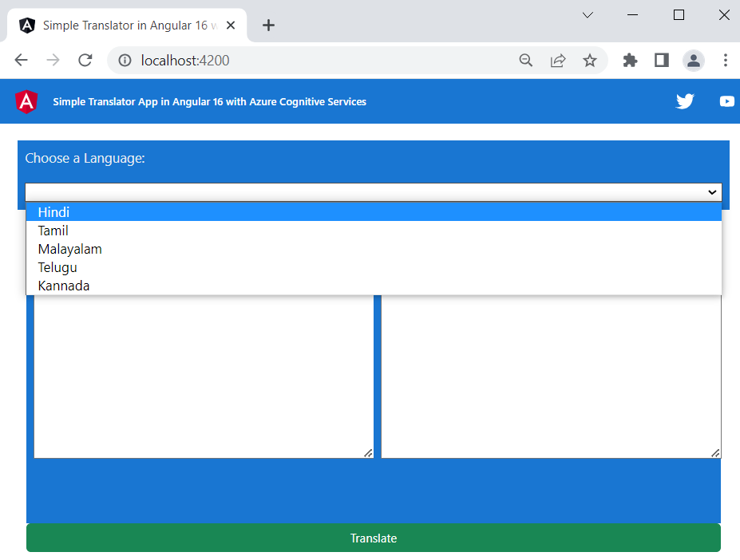The image size is (740, 560).
Task: Share this page icon
Action: click(558, 61)
